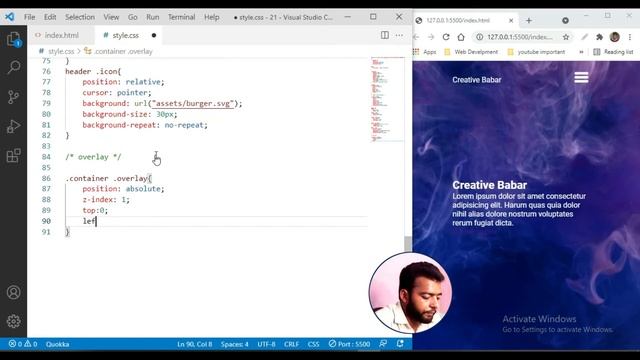Open the Chrome profile avatar
640x360 pixels.
click(615, 37)
